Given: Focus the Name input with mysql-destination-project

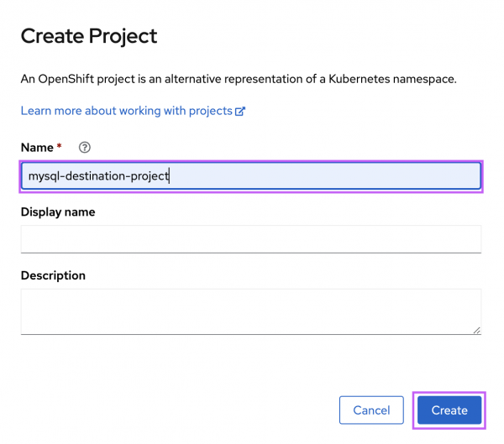Looking at the screenshot, I should pyautogui.click(x=250, y=176).
